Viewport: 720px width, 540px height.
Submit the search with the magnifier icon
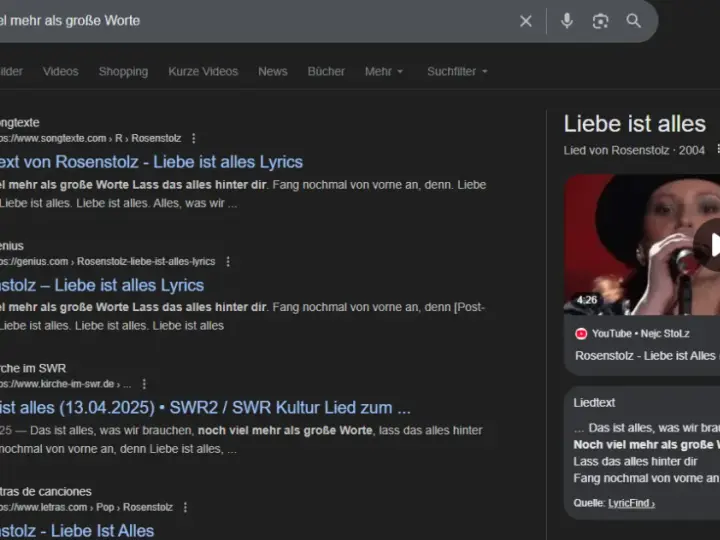pyautogui.click(x=634, y=21)
